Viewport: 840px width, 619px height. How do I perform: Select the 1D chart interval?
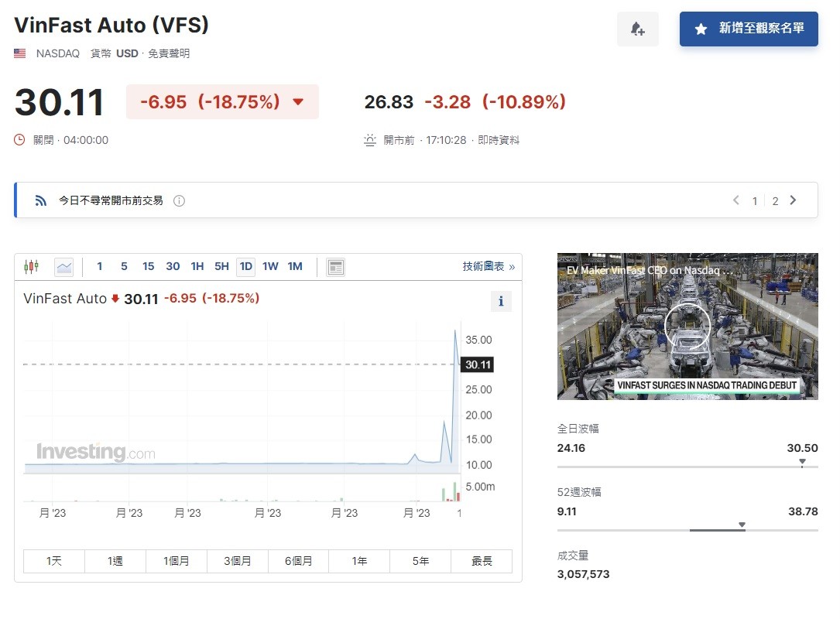coord(246,267)
